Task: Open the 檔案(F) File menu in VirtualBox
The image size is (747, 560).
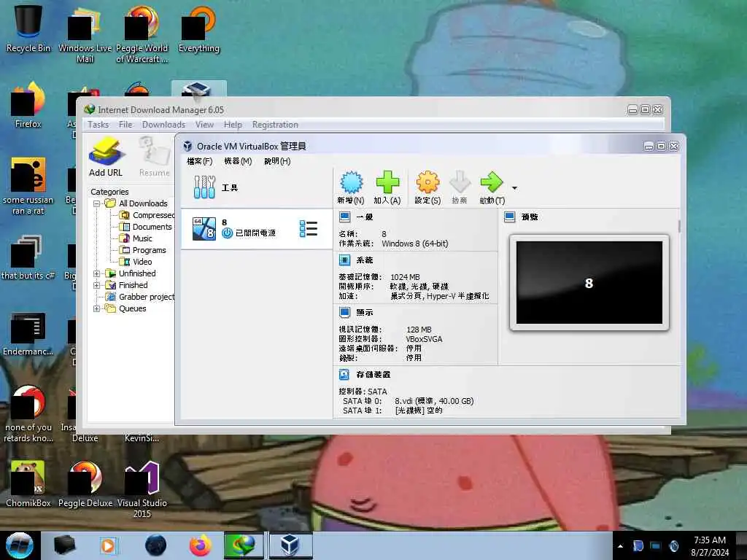Action: (x=199, y=161)
